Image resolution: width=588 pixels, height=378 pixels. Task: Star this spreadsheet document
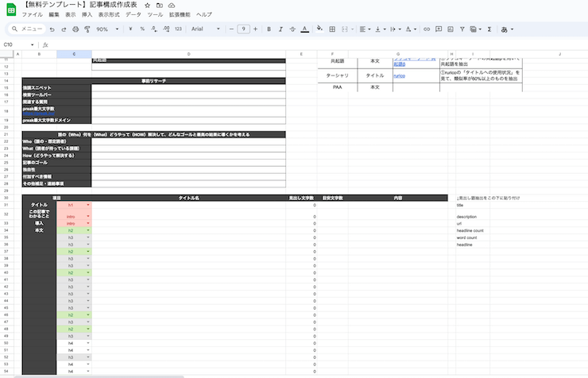pyautogui.click(x=147, y=6)
